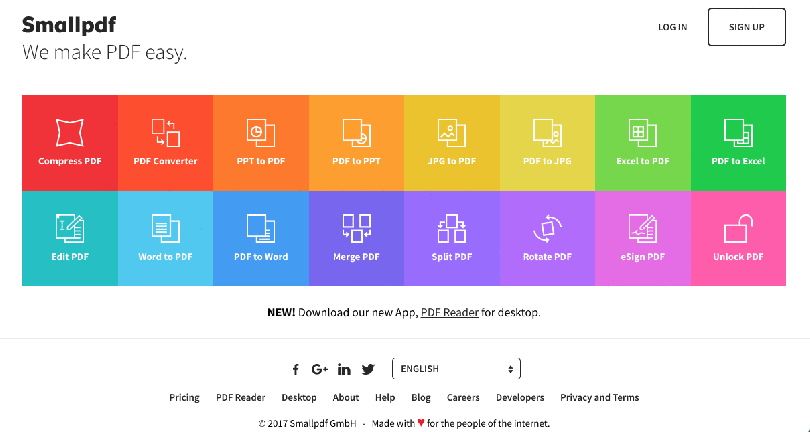The width and height of the screenshot is (810, 432).
Task: Open the Compress PDF tool tile
Action: [x=70, y=143]
